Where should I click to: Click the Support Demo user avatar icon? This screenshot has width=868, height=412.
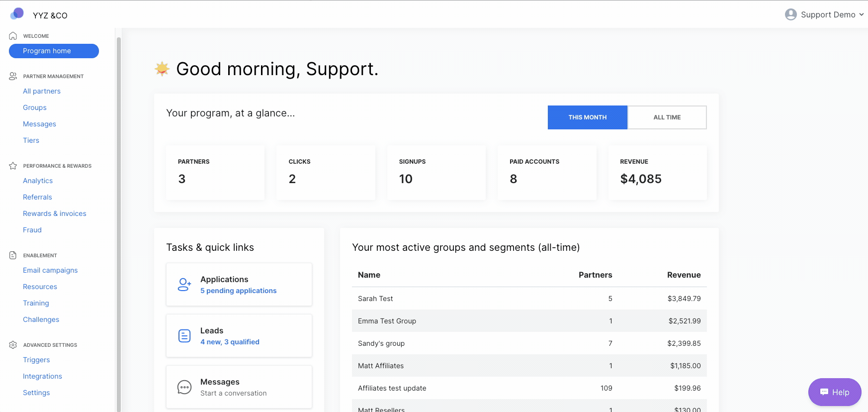click(790, 14)
